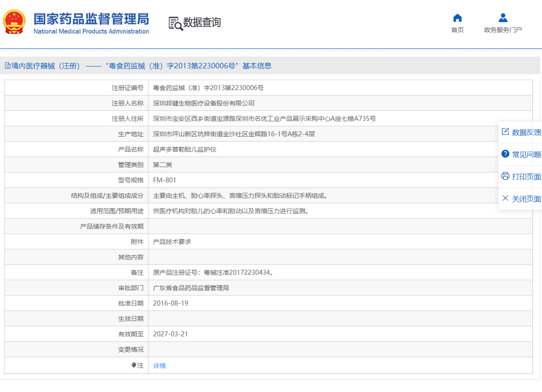542x392 pixels.
Task: Click the National Medical Products Administration subtitle
Action: [91, 31]
